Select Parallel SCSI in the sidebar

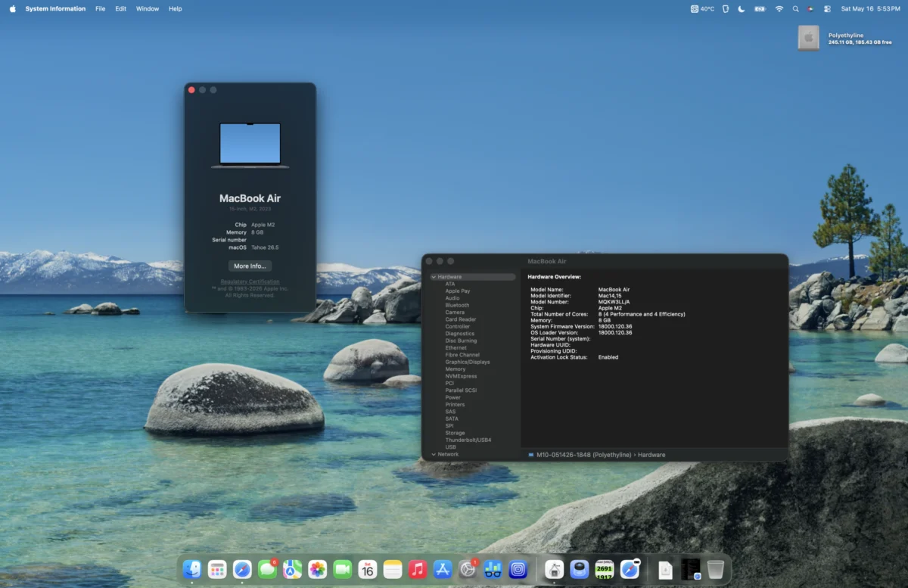pyautogui.click(x=461, y=390)
